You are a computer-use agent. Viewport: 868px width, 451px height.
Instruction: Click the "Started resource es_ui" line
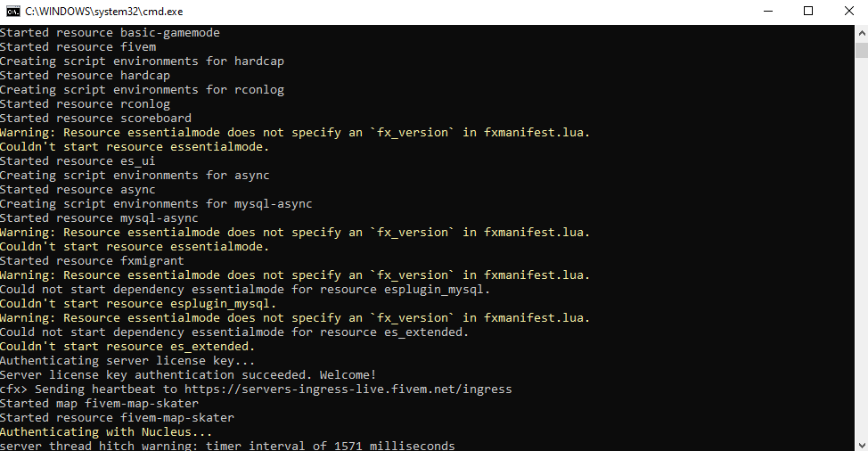click(78, 161)
